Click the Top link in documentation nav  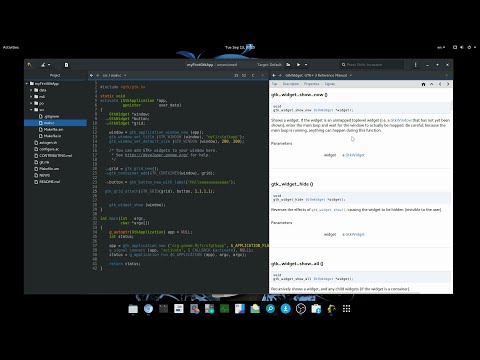274,84
